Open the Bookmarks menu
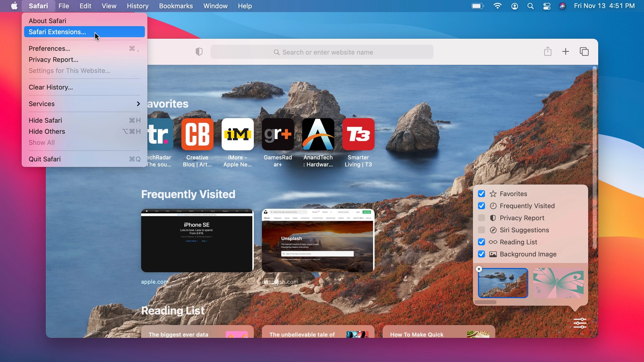This screenshot has width=644, height=362. click(176, 6)
